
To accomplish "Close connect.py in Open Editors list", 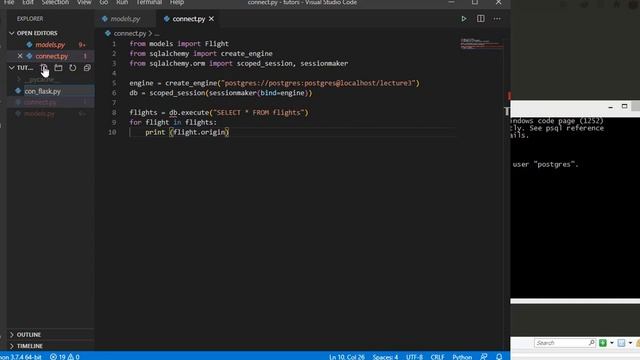I will click(20, 56).
